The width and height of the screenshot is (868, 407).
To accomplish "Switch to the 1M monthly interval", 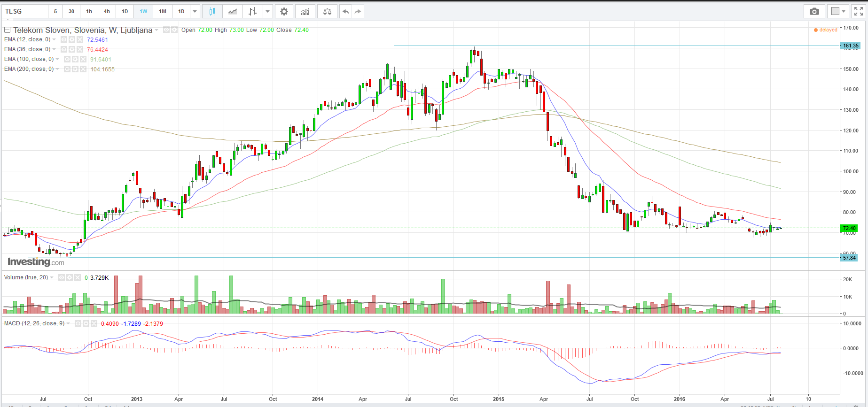I will point(162,11).
